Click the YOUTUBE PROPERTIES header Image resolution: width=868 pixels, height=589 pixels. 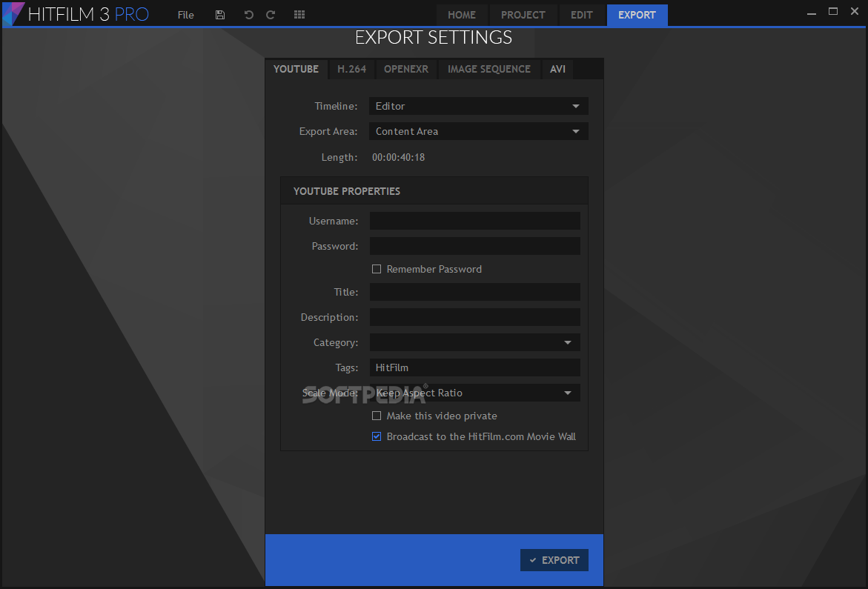434,191
